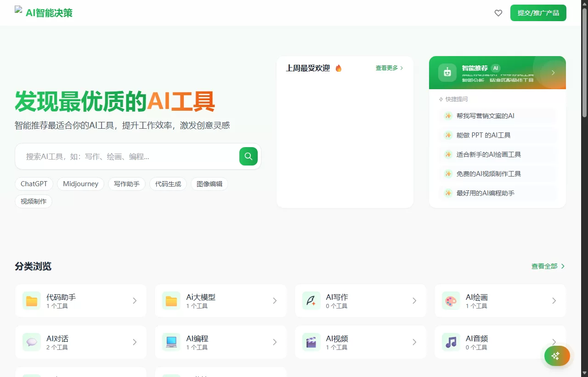Open AI编程 category via its chevron
The width and height of the screenshot is (588, 377).
click(x=275, y=342)
